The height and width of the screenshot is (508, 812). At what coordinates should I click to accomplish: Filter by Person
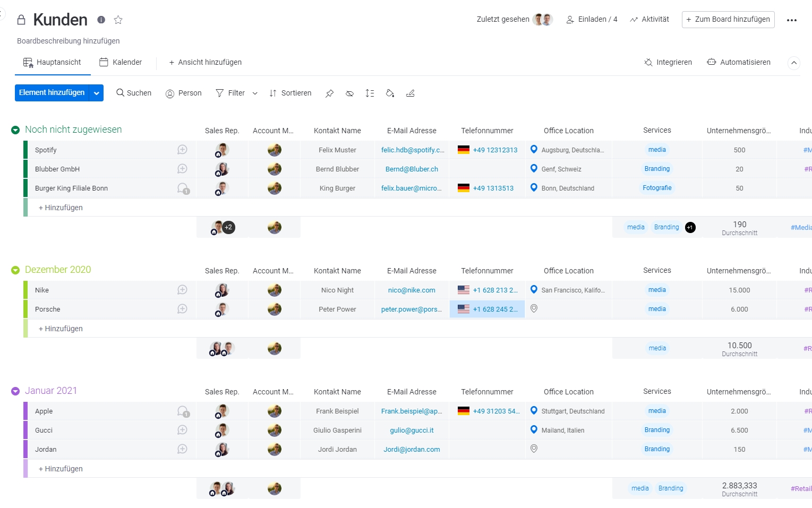pyautogui.click(x=184, y=93)
